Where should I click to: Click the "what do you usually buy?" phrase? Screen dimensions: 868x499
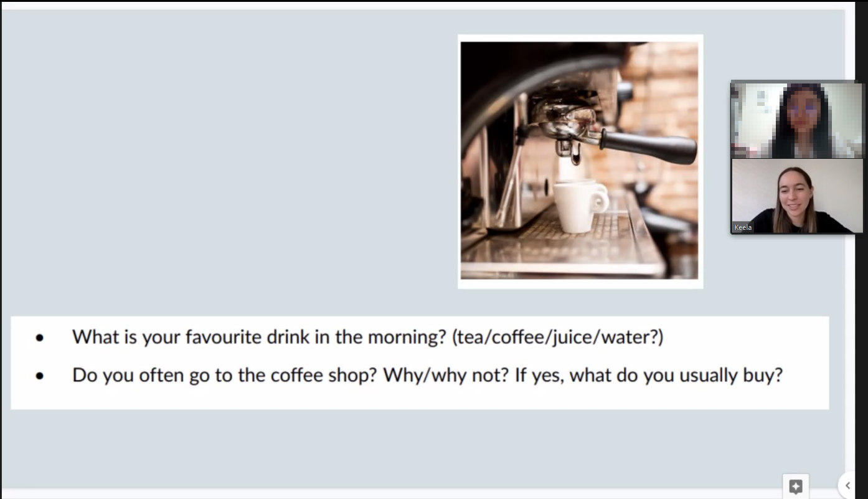[x=676, y=375]
